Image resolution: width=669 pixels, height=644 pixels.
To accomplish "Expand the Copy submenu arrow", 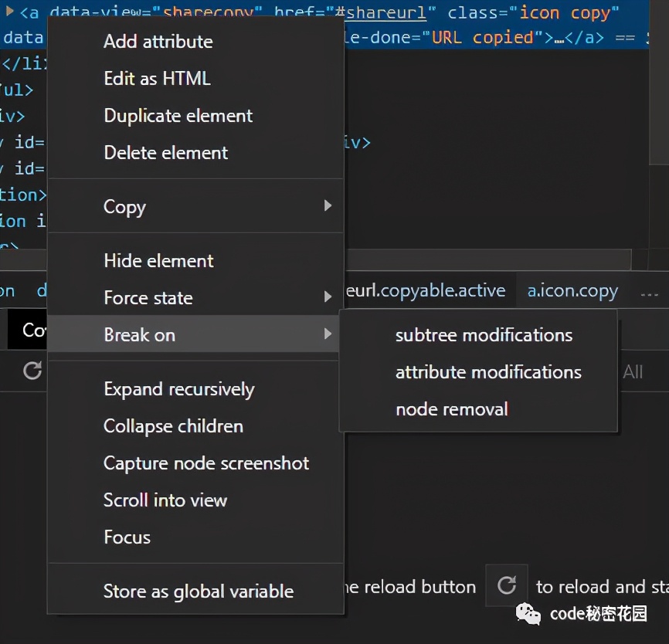I will tap(328, 207).
